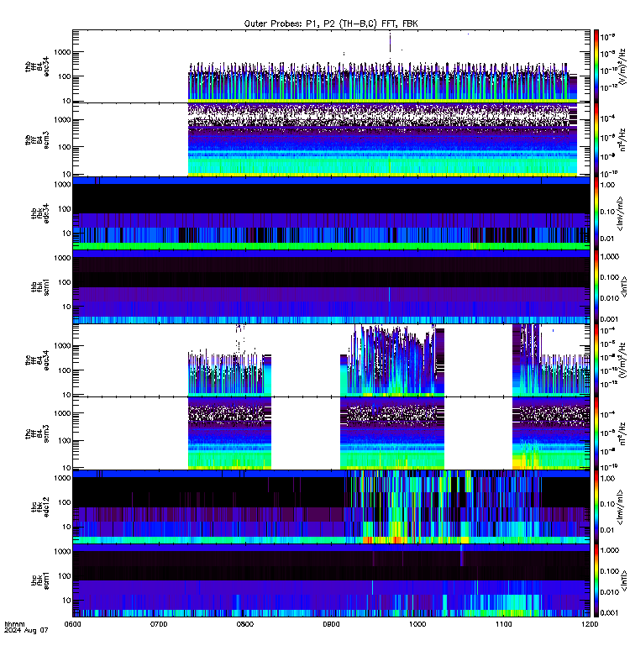Screen dimensions: 630x672
Task: Click the 0700 time axis label
Action: click(x=159, y=624)
